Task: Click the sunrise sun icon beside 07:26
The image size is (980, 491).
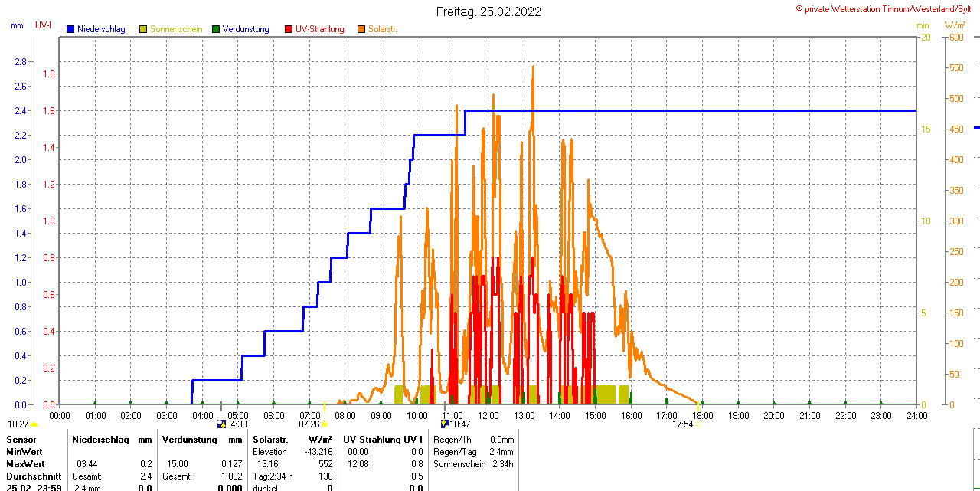Action: (x=325, y=424)
